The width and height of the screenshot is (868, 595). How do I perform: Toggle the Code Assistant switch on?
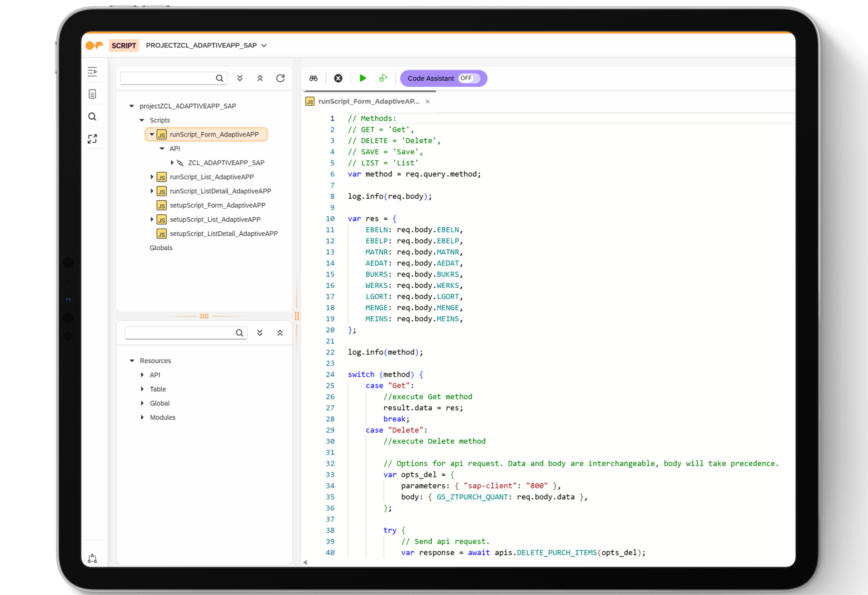[x=468, y=78]
